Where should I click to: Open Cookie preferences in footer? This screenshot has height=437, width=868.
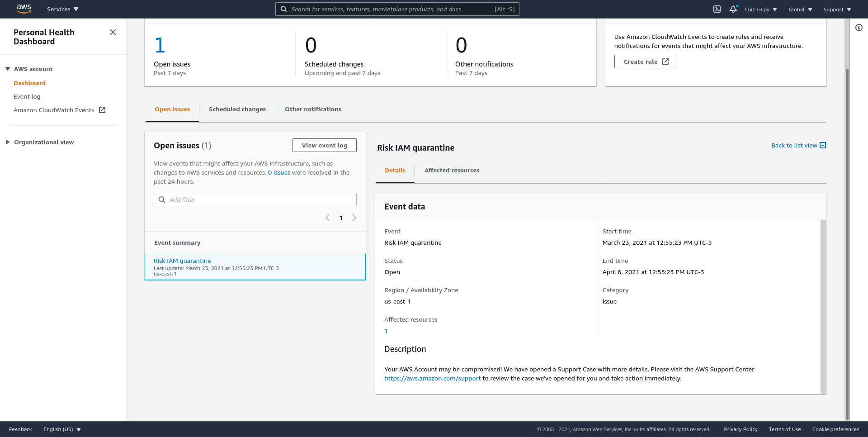[835, 429]
